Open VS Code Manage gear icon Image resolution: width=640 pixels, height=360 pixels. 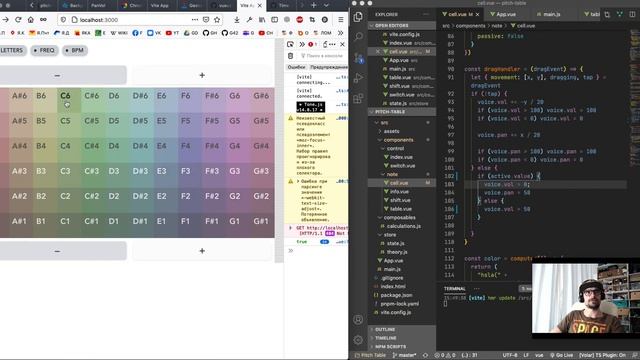pyautogui.click(x=358, y=340)
